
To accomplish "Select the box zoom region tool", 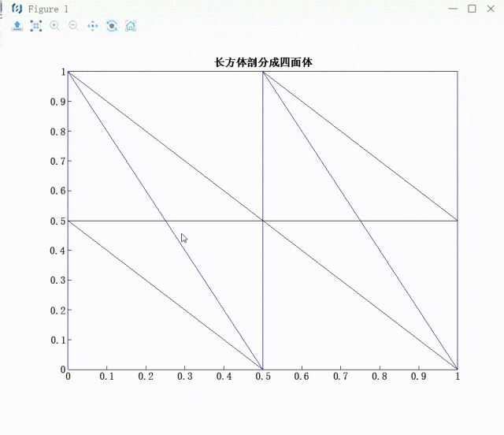I will [x=36, y=26].
